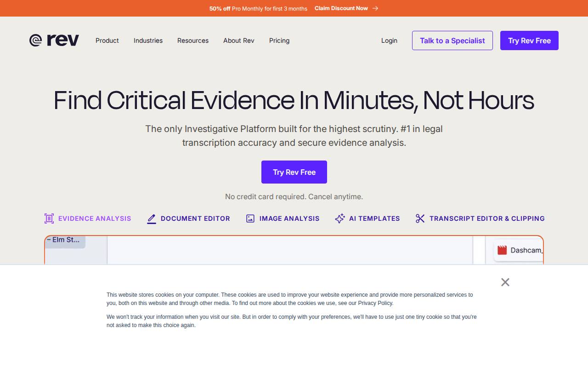Click the Transcript Editor scissors icon
The width and height of the screenshot is (588, 368).
pyautogui.click(x=420, y=218)
